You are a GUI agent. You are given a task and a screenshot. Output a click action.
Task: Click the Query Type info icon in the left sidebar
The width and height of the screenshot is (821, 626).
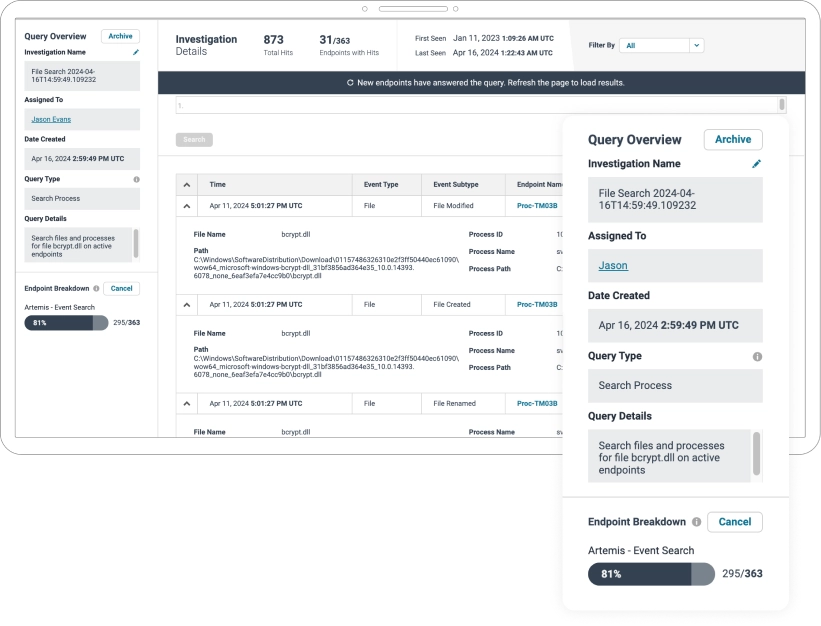click(136, 179)
